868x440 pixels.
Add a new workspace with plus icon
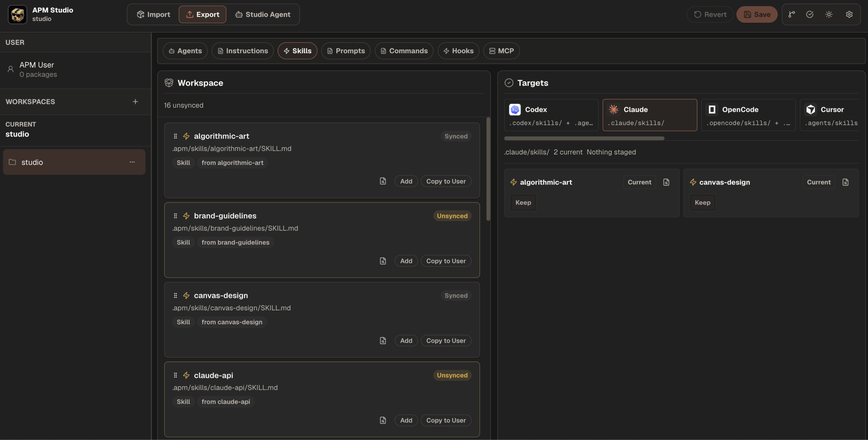tap(135, 102)
